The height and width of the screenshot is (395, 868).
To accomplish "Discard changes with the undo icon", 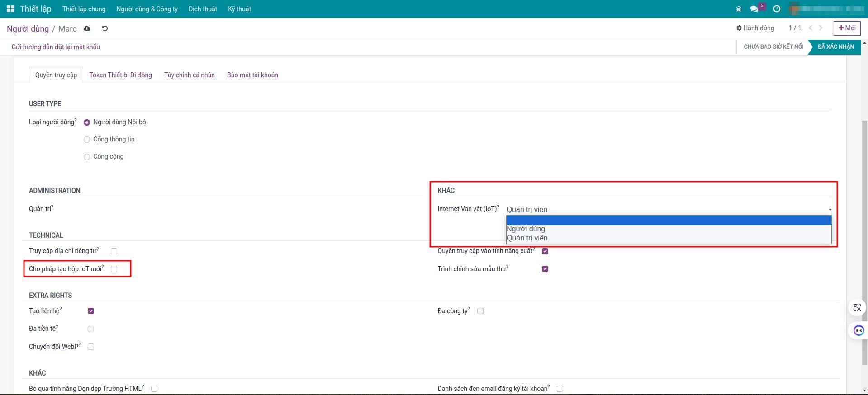I will tap(105, 28).
